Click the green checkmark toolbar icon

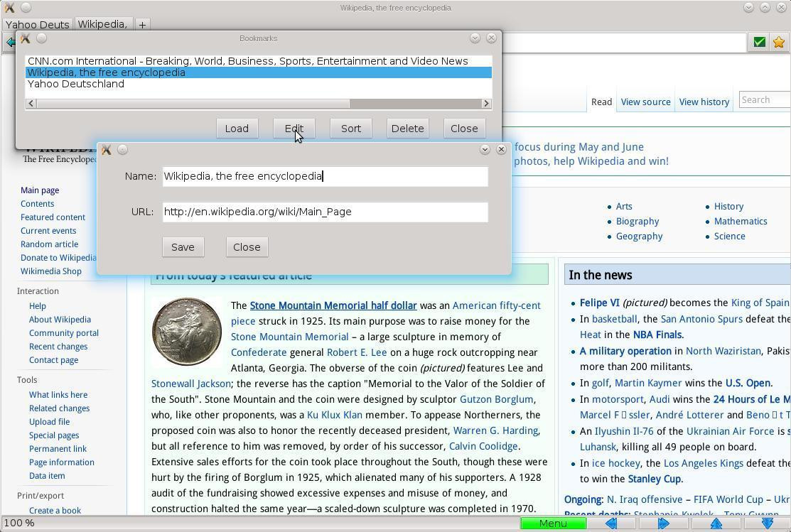[759, 43]
